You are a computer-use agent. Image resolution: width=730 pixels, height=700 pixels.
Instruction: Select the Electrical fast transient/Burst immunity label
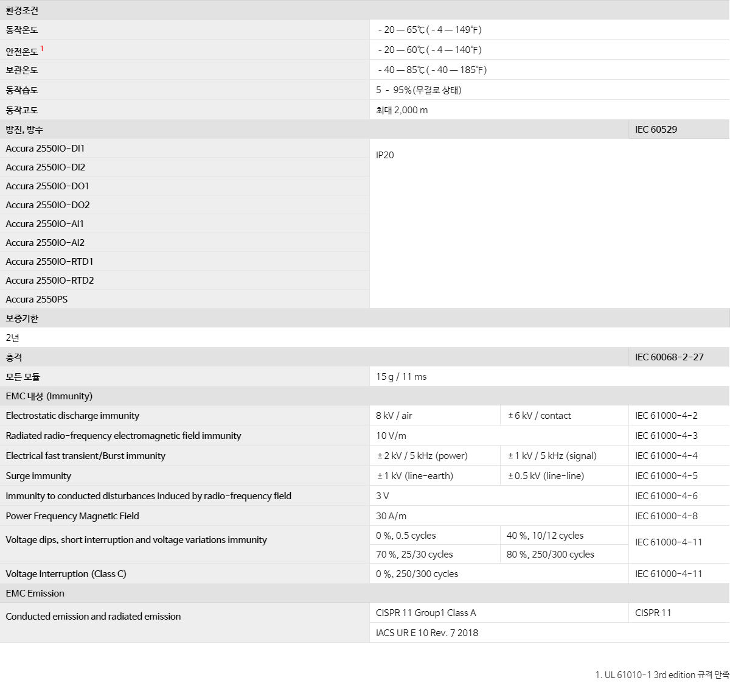[86, 456]
